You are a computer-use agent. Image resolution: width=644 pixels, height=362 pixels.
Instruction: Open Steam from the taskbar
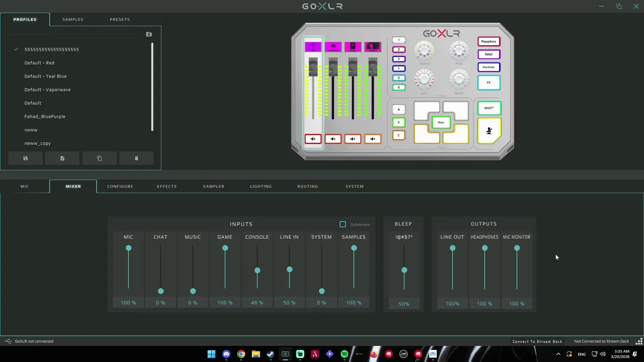pyautogui.click(x=271, y=354)
